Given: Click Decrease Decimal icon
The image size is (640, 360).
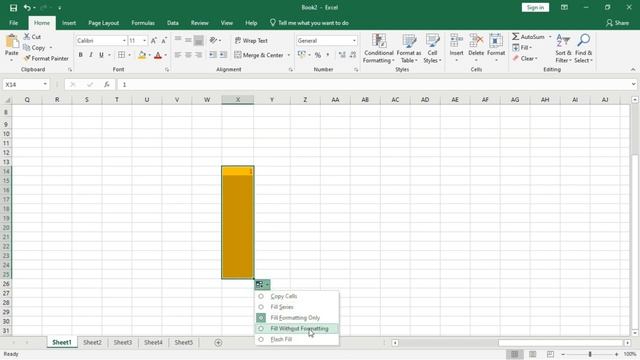Looking at the screenshot, I should pos(353,55).
